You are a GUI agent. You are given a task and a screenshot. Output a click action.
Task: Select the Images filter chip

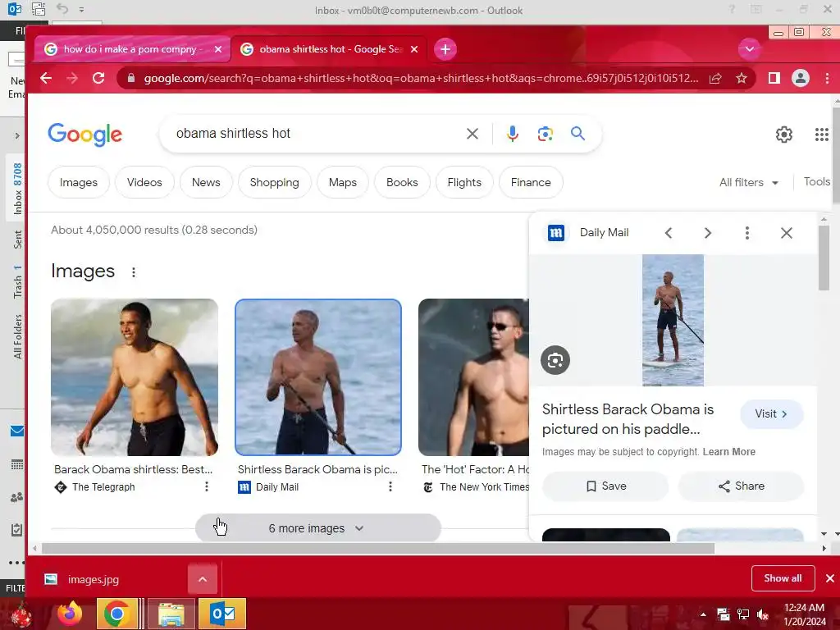tap(79, 183)
